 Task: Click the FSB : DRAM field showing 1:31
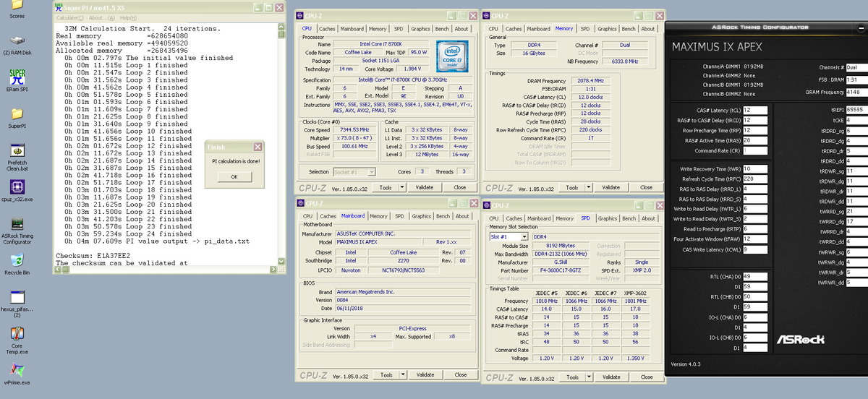pos(856,80)
